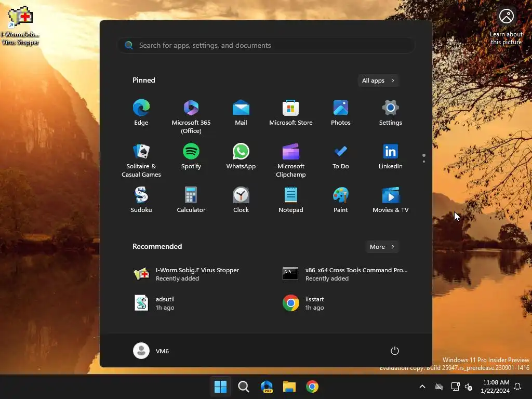Launch the Photos app
This screenshot has height=399, width=532.
pos(341,113)
